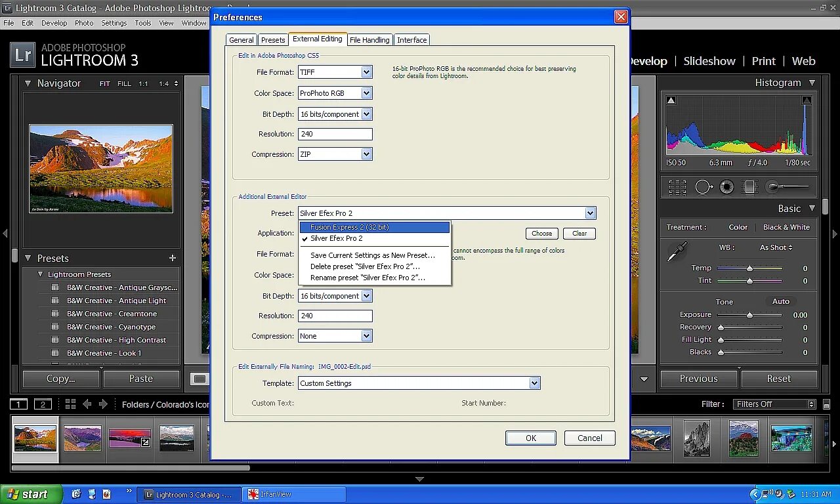Screen dimensions: 840x504
Task: Pick the White Balance eyedropper
Action: click(x=677, y=251)
